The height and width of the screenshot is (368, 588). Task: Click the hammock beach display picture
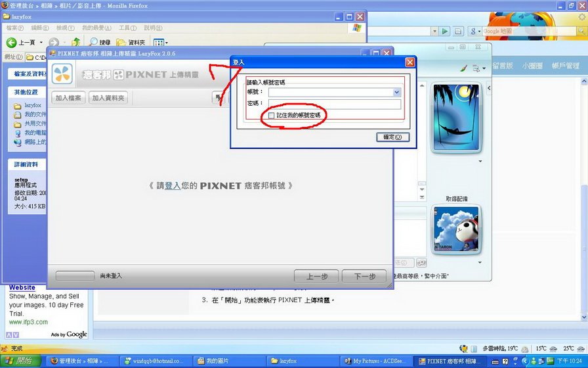click(x=456, y=117)
